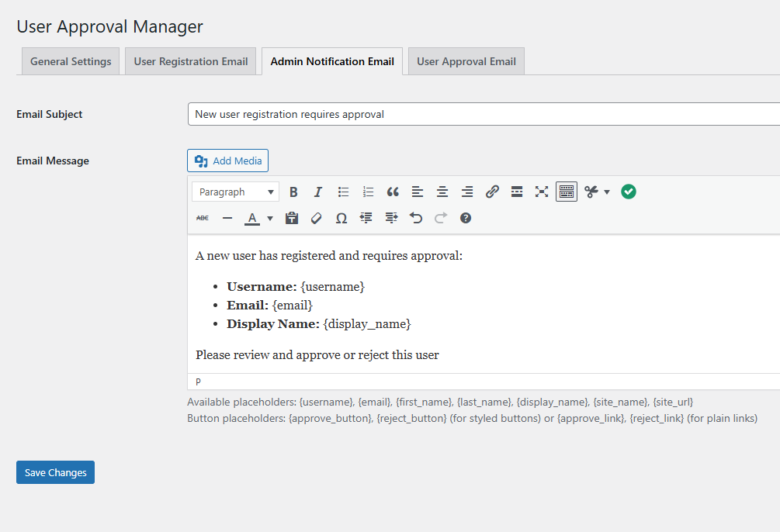780x532 pixels.
Task: Click the Add Media button
Action: pyautogui.click(x=228, y=161)
